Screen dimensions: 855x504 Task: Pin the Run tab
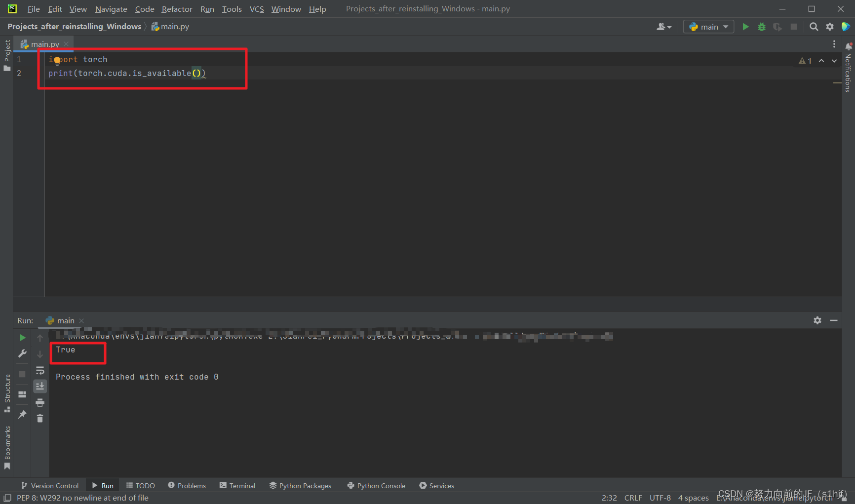(22, 415)
